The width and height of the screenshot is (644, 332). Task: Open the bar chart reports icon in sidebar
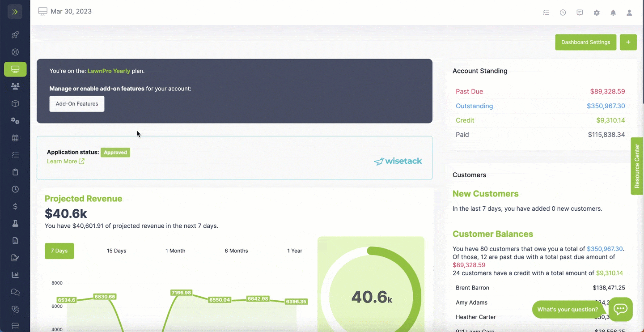tap(15, 275)
